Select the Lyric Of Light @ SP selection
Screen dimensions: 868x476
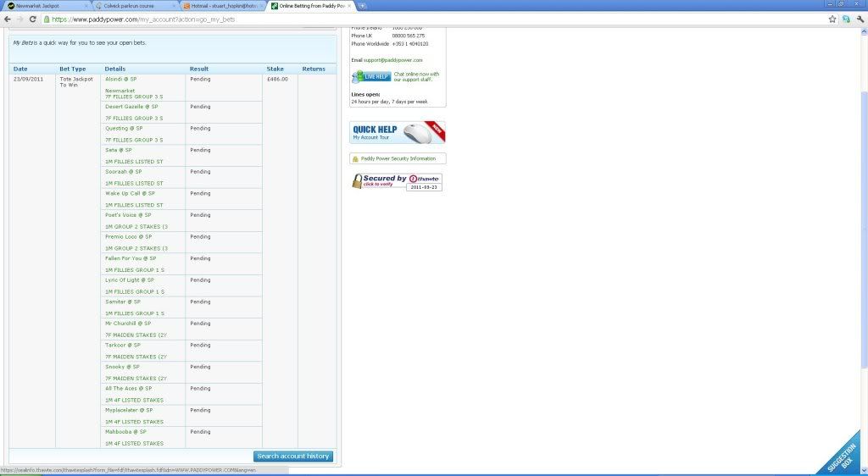[130, 280]
